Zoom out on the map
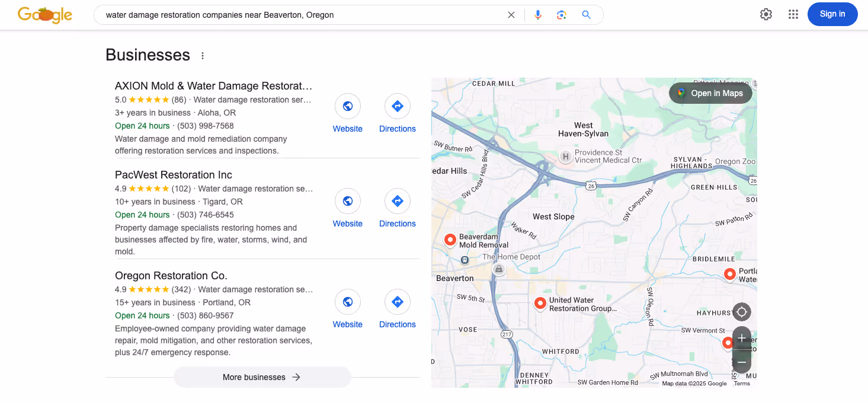The height and width of the screenshot is (402, 868). point(741,361)
